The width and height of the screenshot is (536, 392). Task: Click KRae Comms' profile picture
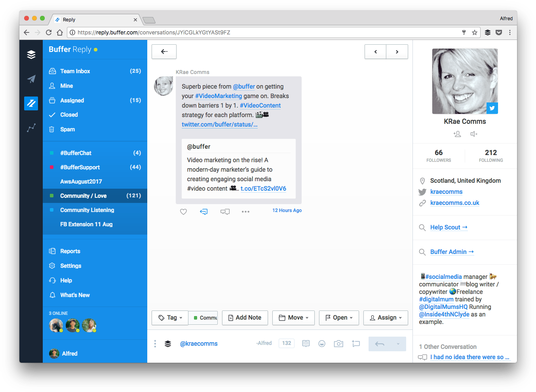click(465, 81)
